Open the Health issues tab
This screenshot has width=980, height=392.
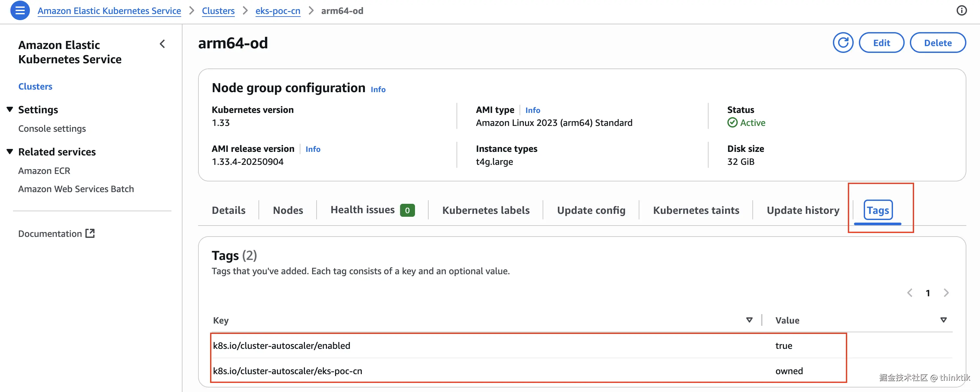(372, 210)
